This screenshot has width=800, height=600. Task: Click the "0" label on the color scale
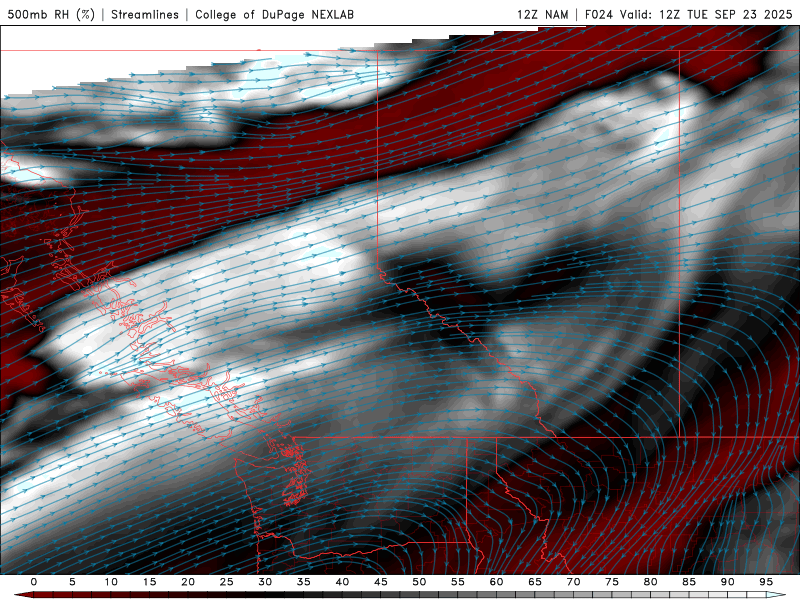pos(34,582)
